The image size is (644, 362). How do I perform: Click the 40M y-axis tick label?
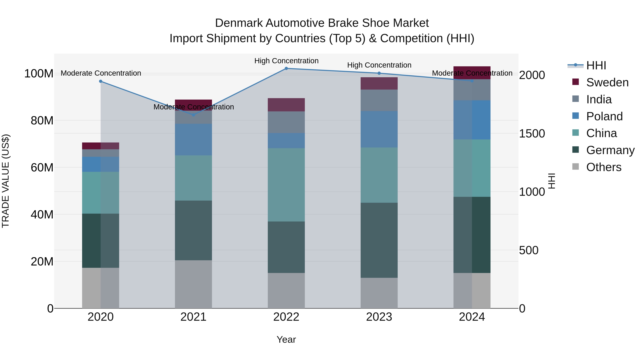pyautogui.click(x=42, y=214)
